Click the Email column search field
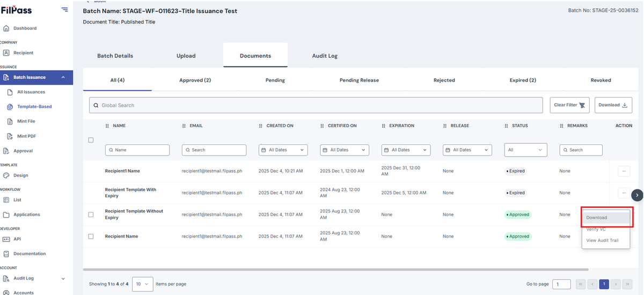The width and height of the screenshot is (644, 295). tap(214, 150)
